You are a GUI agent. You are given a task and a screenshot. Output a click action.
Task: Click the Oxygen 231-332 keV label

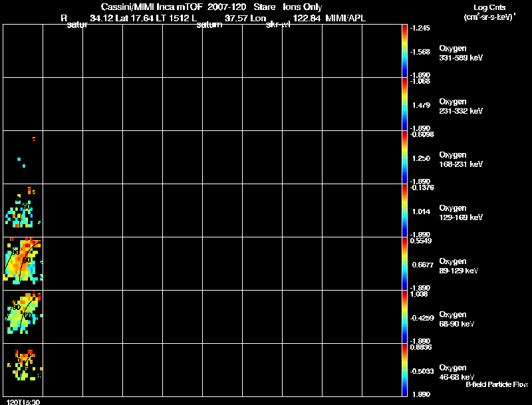pos(461,106)
